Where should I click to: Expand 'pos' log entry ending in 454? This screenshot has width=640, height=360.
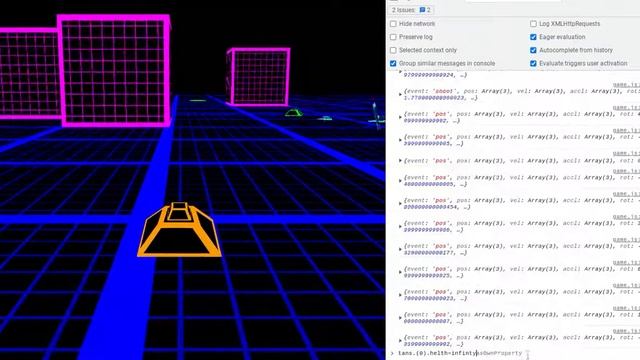(x=400, y=203)
